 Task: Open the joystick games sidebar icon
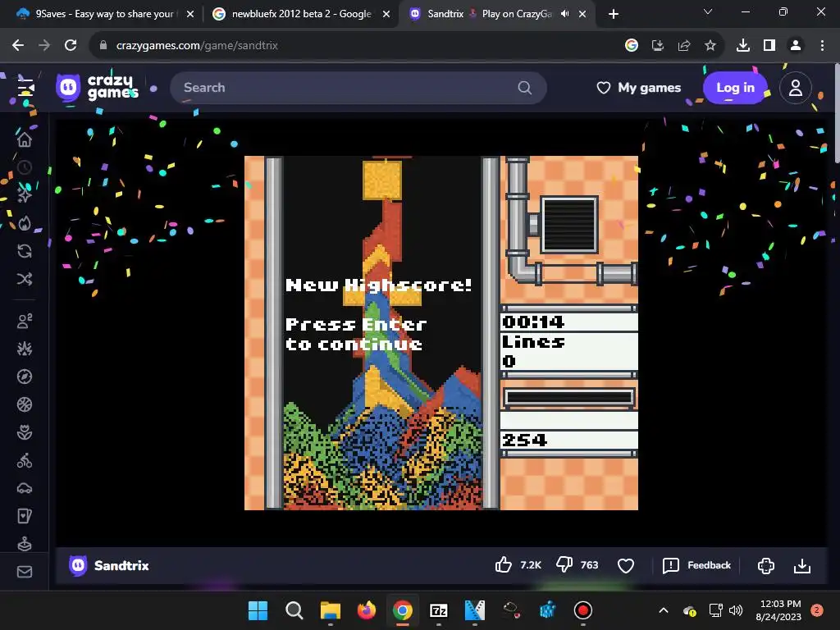click(25, 544)
